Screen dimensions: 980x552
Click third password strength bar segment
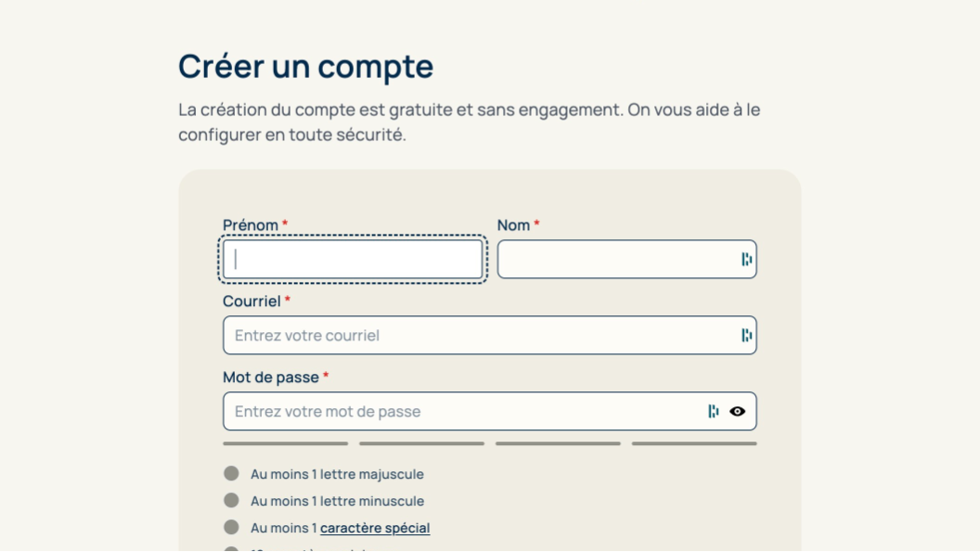tap(558, 443)
